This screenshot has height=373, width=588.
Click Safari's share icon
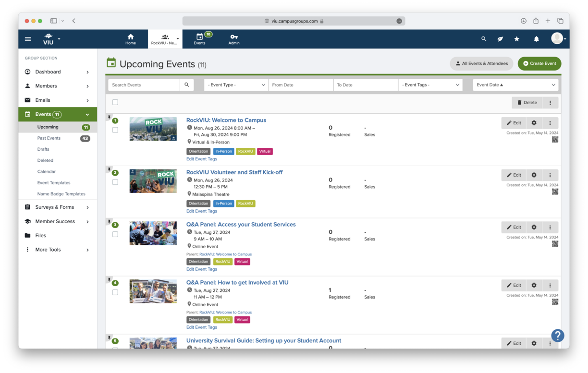click(536, 21)
